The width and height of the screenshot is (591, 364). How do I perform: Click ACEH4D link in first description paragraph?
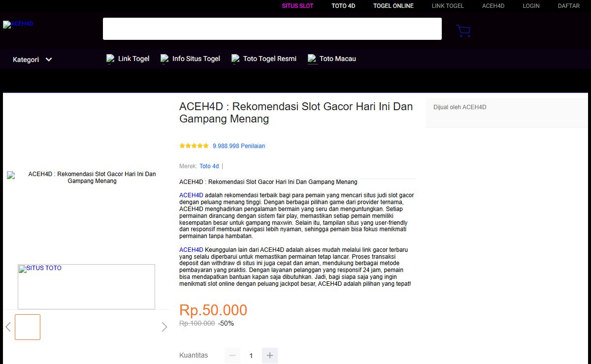(191, 195)
